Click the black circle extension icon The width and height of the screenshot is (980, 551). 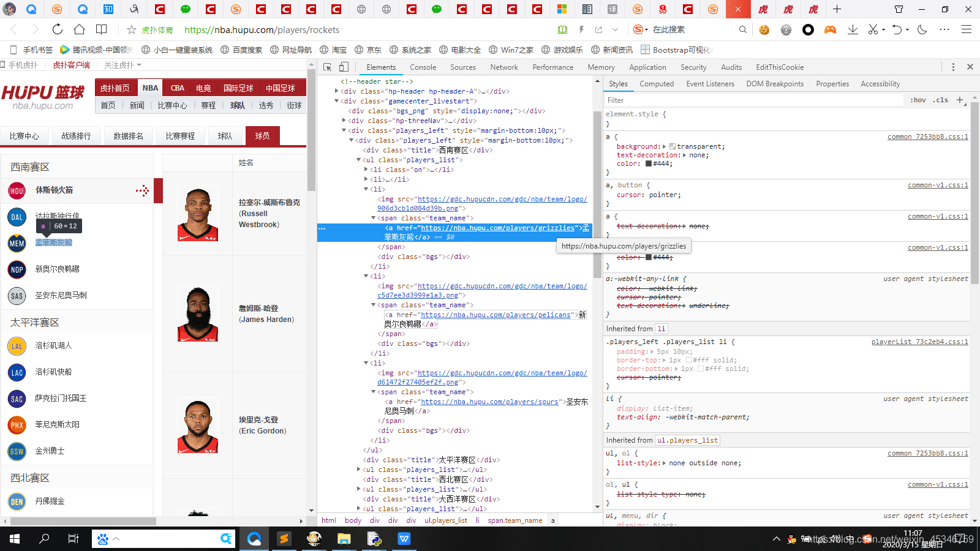point(808,29)
